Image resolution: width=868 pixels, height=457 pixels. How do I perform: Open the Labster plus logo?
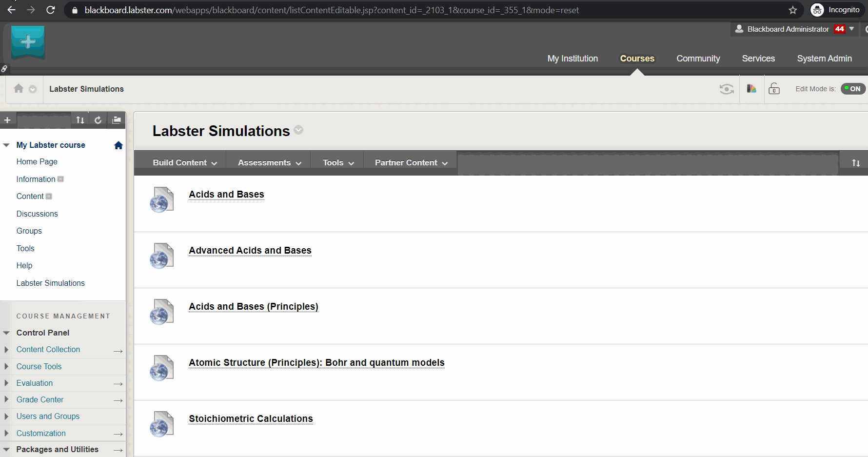tap(28, 42)
